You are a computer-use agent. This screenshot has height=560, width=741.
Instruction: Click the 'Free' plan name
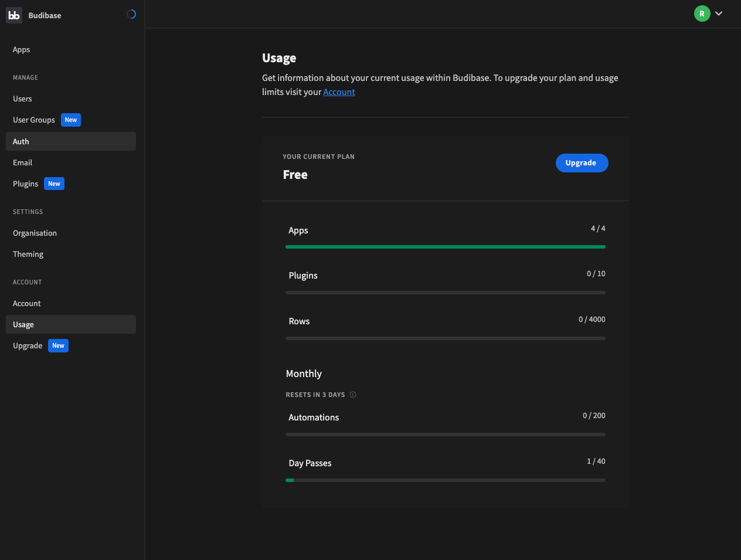295,175
